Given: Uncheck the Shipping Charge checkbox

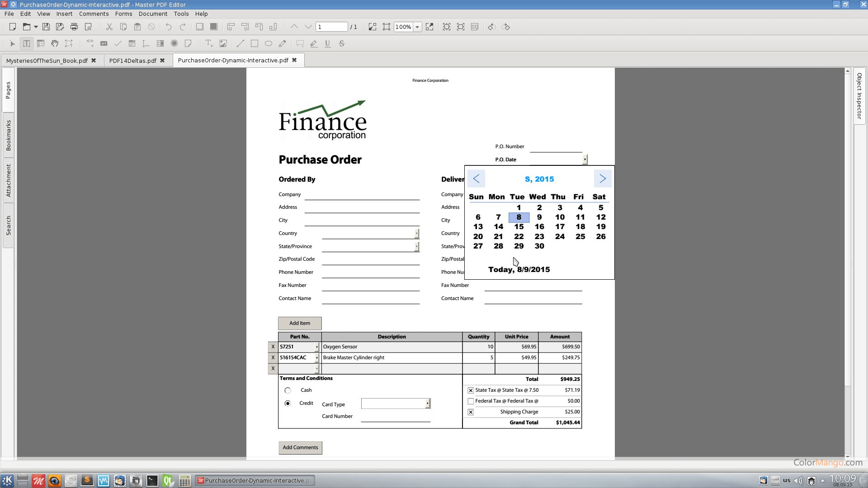Looking at the screenshot, I should point(471,412).
